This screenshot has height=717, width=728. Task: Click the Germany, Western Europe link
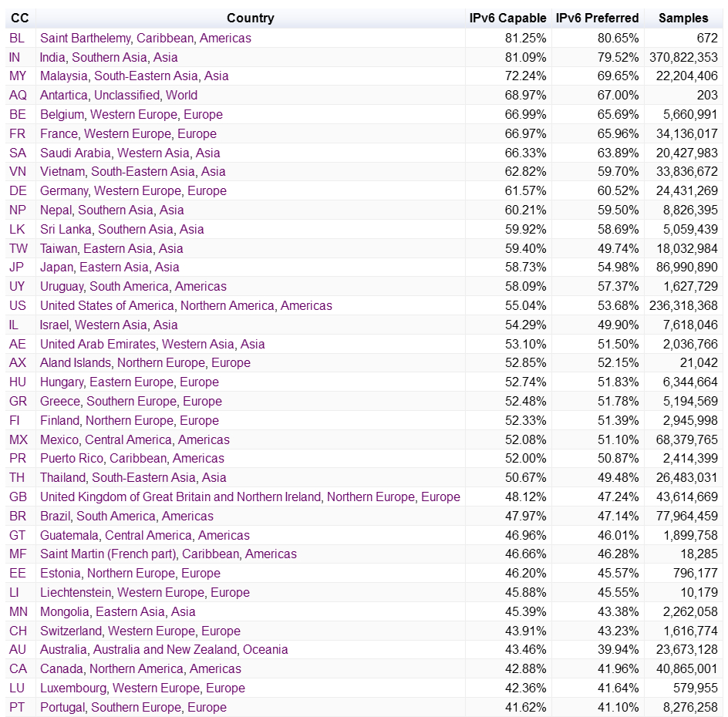pyautogui.click(x=133, y=190)
